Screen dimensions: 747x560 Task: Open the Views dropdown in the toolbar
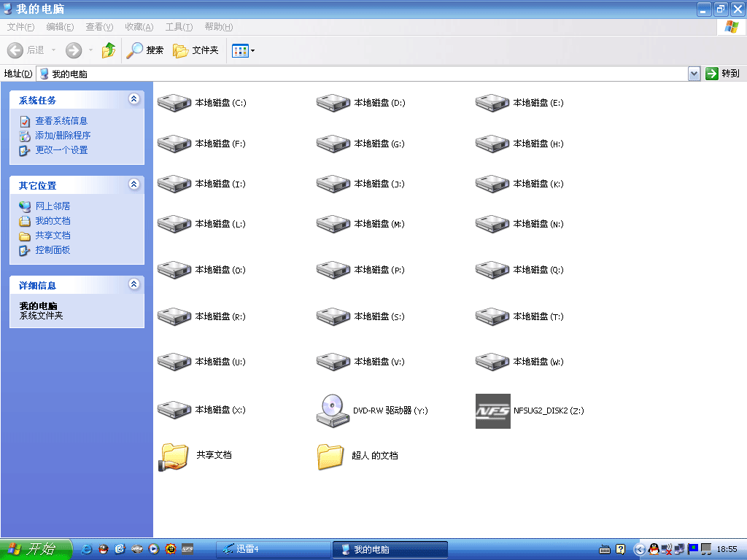243,50
